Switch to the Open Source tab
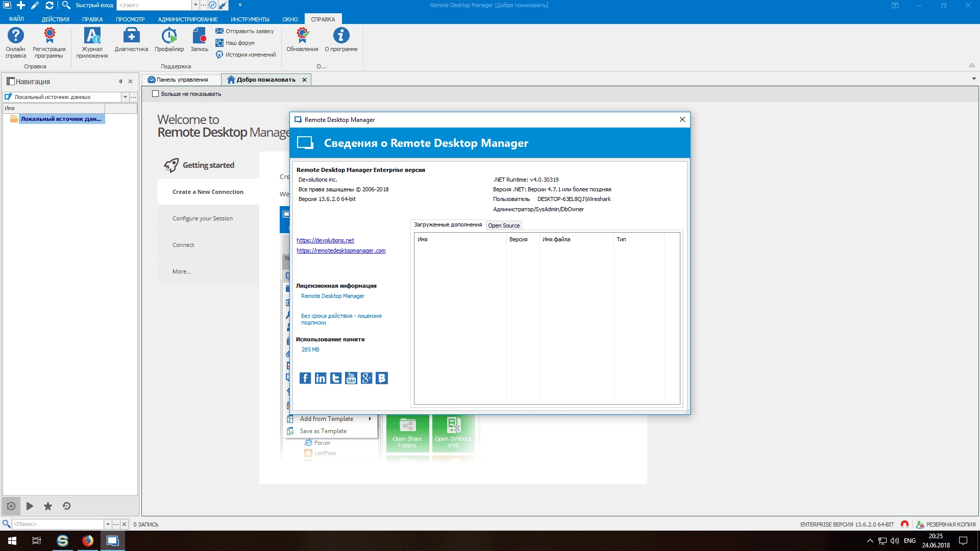Image resolution: width=980 pixels, height=551 pixels. coord(504,226)
